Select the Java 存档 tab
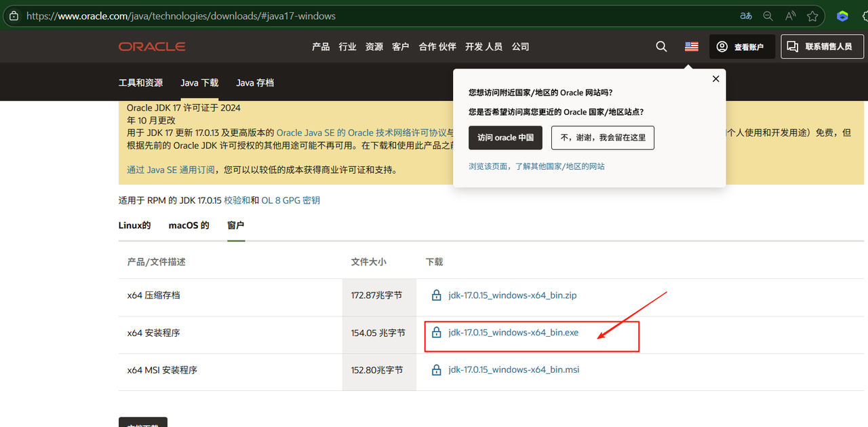Viewport: 868px width, 427px height. pos(255,83)
